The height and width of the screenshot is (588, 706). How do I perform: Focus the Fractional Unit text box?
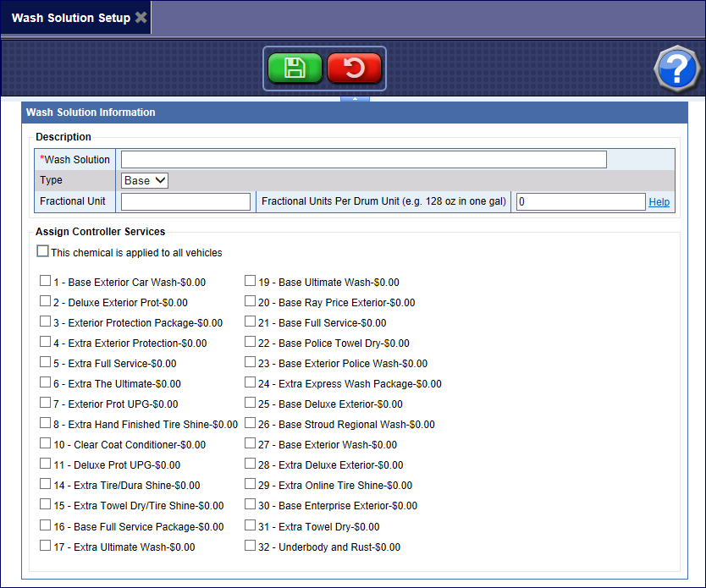click(x=186, y=201)
